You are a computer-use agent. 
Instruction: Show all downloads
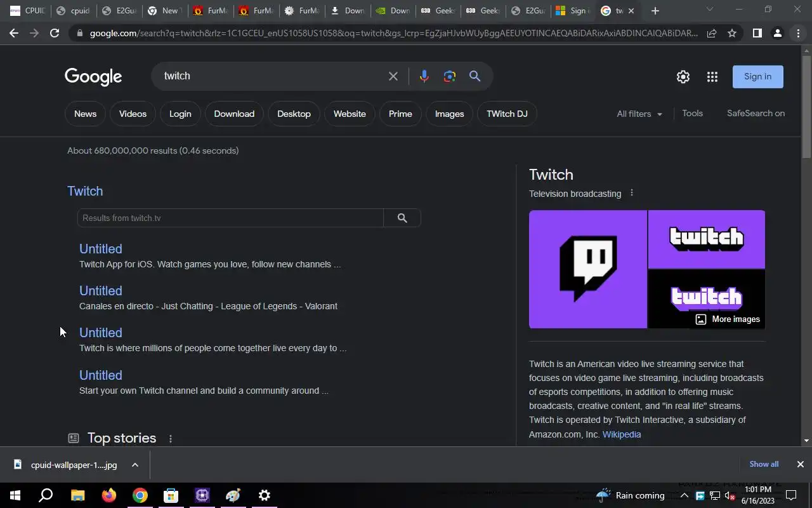point(764,464)
